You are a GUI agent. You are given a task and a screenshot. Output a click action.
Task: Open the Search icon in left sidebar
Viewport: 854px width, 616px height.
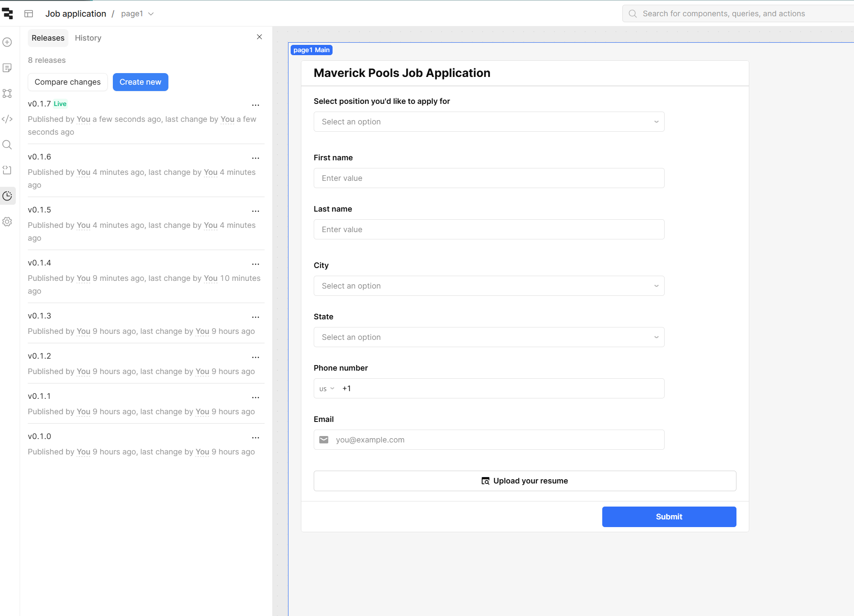tap(7, 145)
